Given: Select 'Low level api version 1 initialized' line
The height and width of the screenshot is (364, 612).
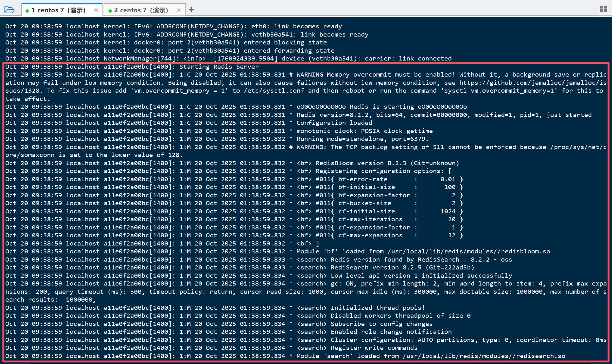Looking at the screenshot, I should pos(259,276).
